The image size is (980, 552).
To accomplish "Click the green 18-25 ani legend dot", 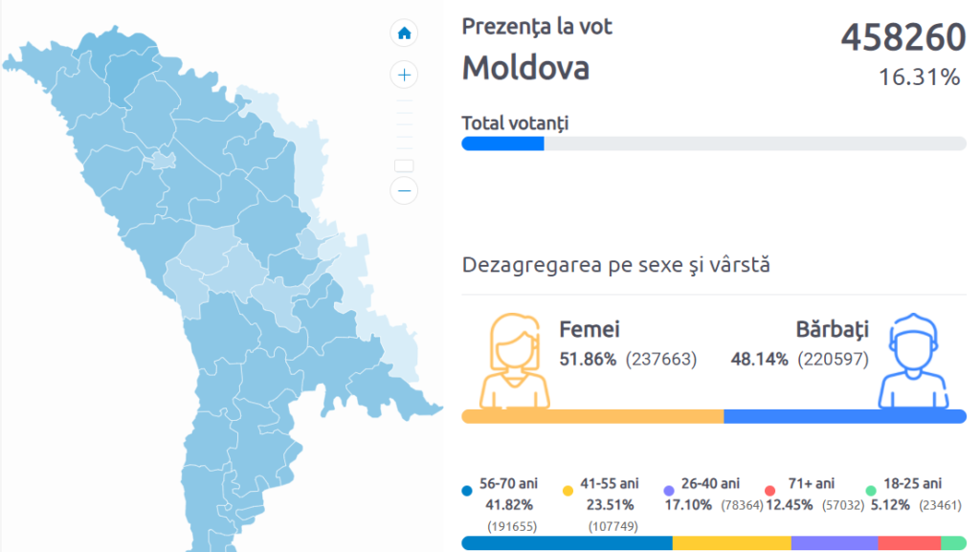I will (871, 491).
